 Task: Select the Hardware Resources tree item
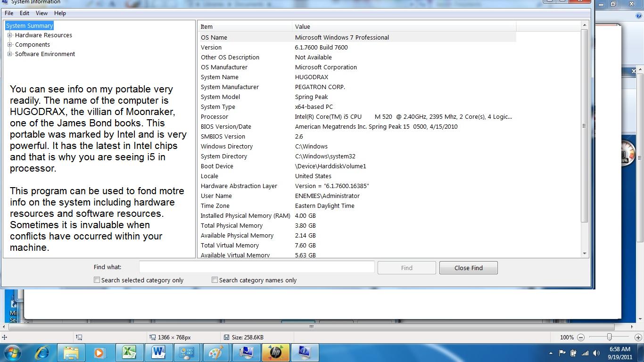[43, 35]
